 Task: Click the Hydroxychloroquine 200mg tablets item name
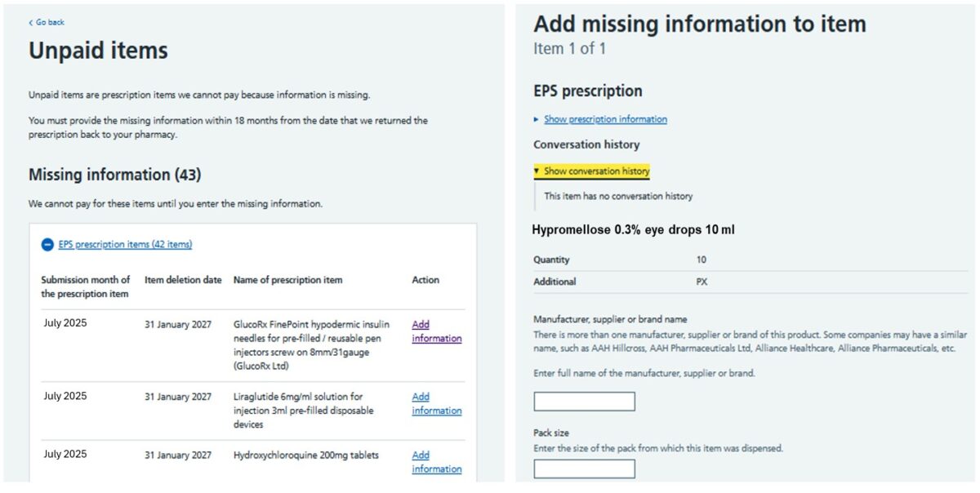click(x=305, y=455)
